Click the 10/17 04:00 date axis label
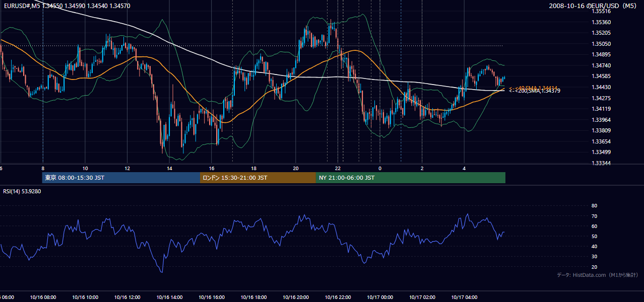The image size is (644, 302). tap(464, 297)
